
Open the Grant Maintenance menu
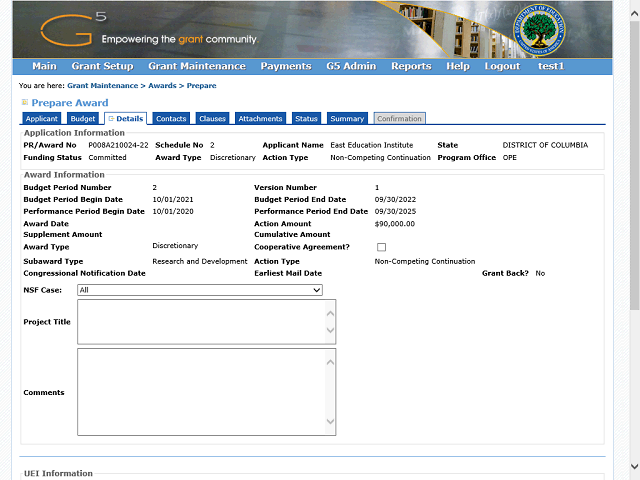point(196,66)
